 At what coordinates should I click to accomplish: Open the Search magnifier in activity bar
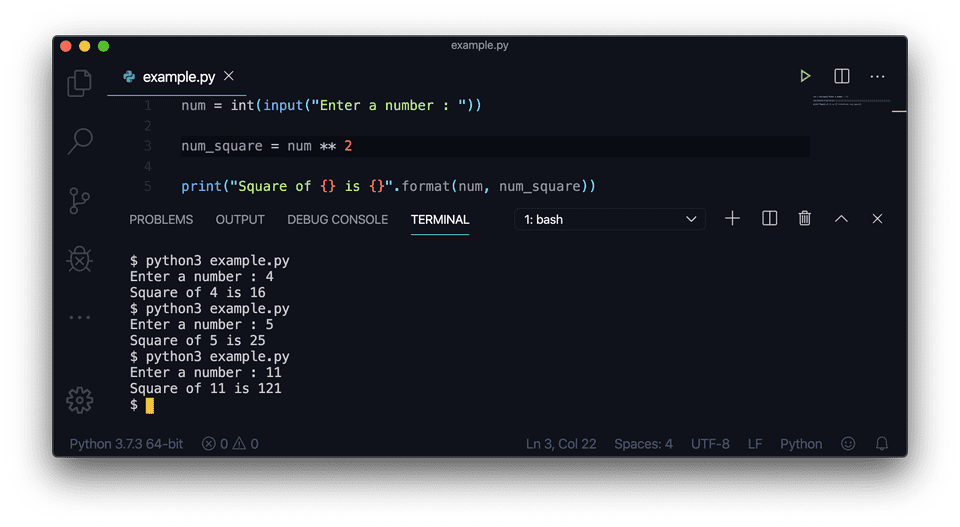coord(80,141)
